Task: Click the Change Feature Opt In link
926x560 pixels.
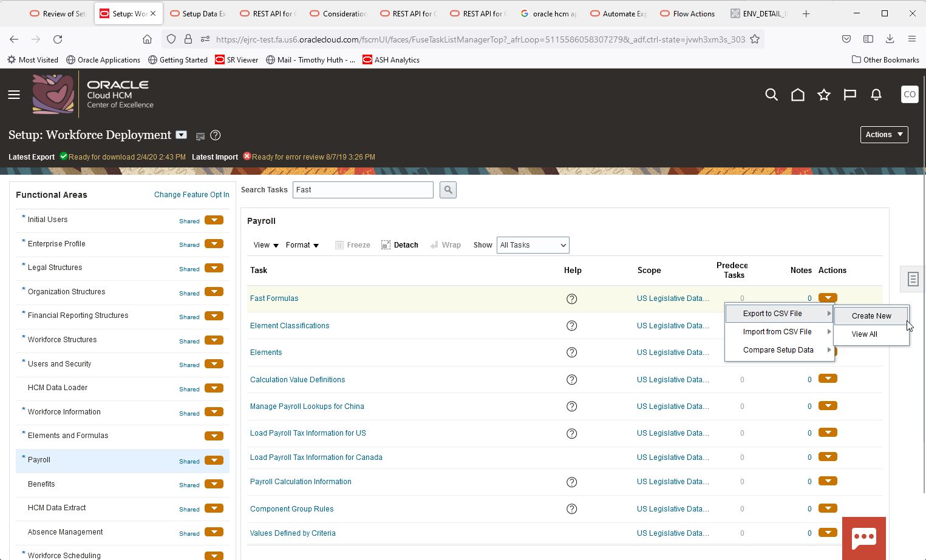Action: (x=191, y=195)
